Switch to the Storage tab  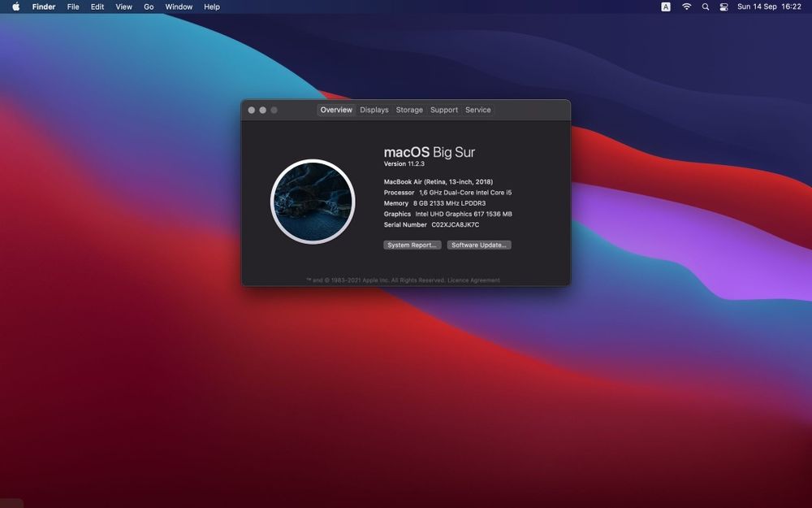click(x=409, y=110)
